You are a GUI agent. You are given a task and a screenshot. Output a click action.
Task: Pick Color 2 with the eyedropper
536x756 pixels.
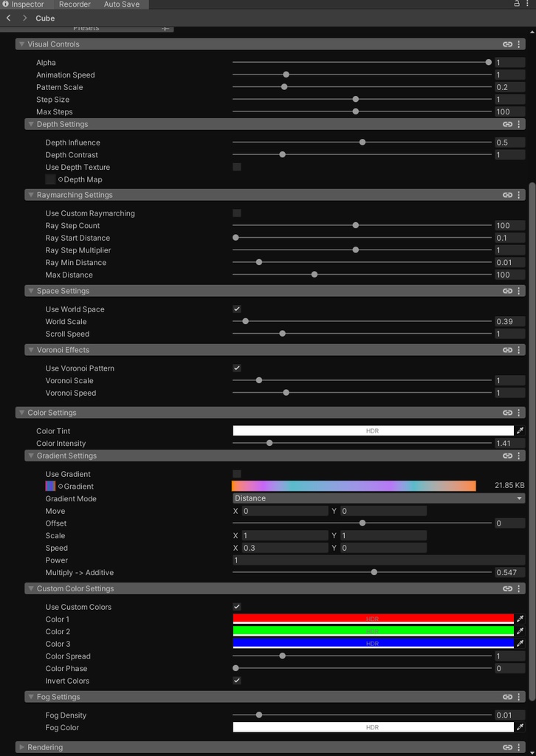pyautogui.click(x=520, y=631)
